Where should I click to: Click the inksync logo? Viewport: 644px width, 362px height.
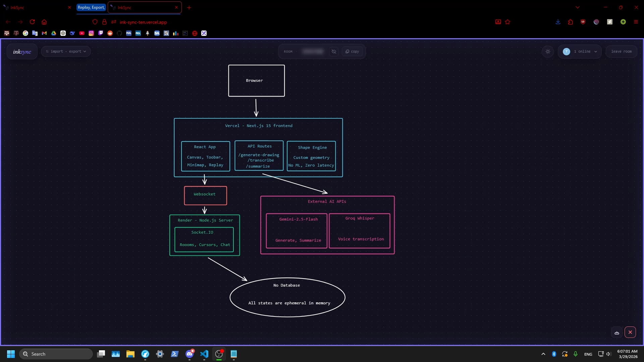[x=22, y=52]
